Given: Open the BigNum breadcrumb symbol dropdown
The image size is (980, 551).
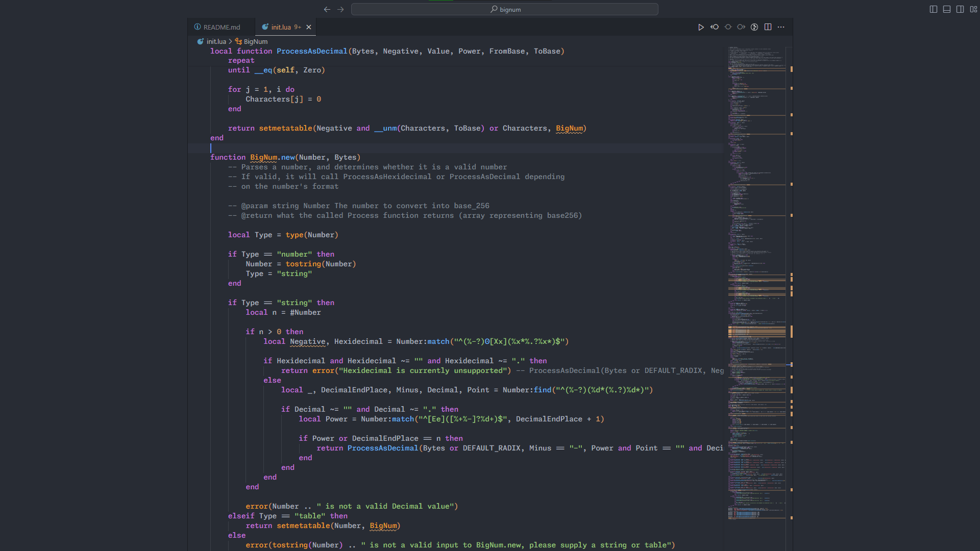Looking at the screenshot, I should pos(255,41).
